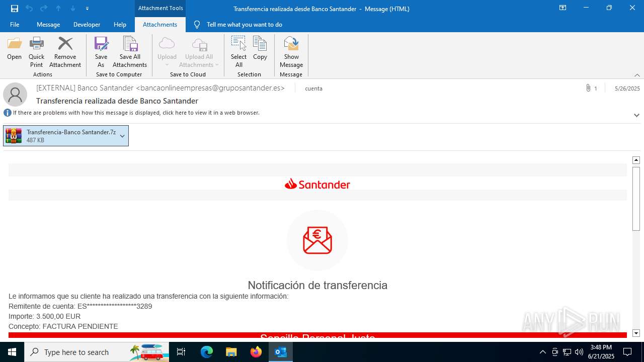Go to next item arrow in title bar

click(73, 9)
